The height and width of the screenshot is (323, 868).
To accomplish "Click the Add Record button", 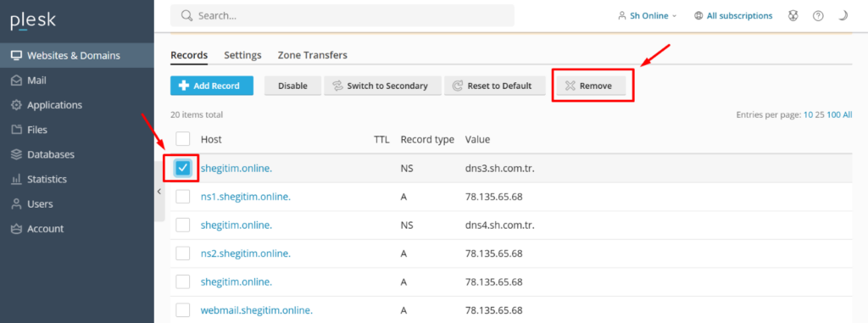I will tap(212, 86).
